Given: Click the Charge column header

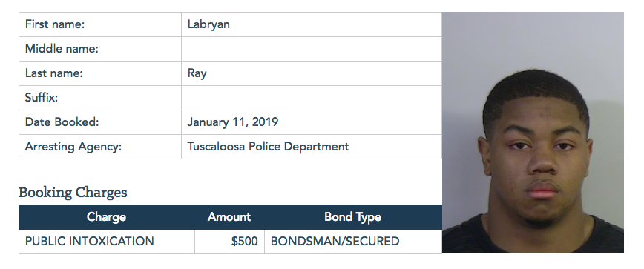Looking at the screenshot, I should click(106, 217).
